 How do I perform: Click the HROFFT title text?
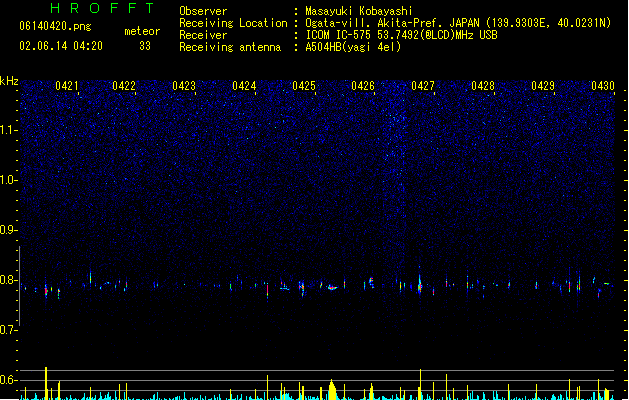click(102, 8)
